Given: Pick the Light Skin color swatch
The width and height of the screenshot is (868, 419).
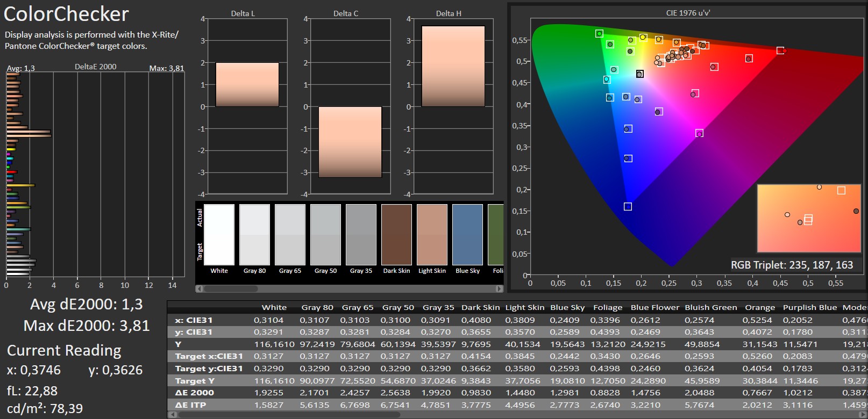Looking at the screenshot, I should 432,235.
